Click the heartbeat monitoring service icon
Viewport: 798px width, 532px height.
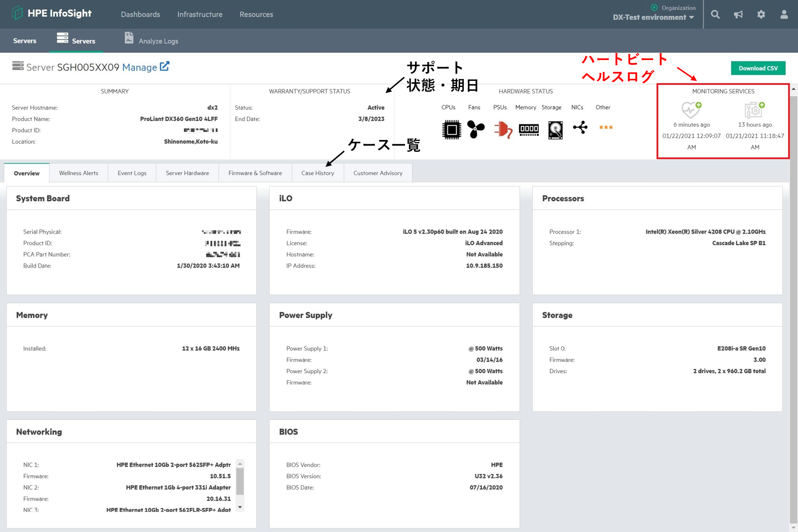pos(691,110)
